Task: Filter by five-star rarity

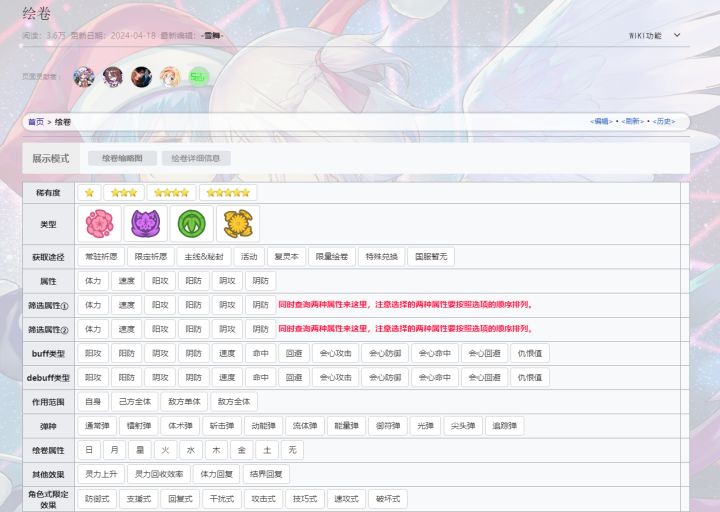Action: (x=228, y=193)
